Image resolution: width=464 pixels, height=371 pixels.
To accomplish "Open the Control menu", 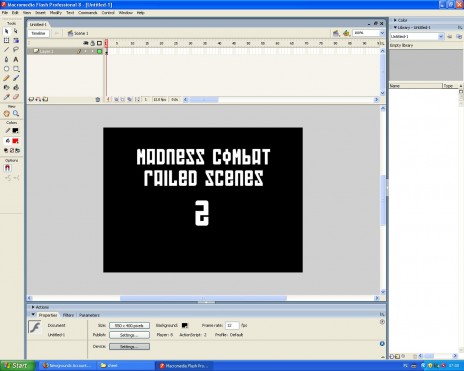I will pos(108,13).
